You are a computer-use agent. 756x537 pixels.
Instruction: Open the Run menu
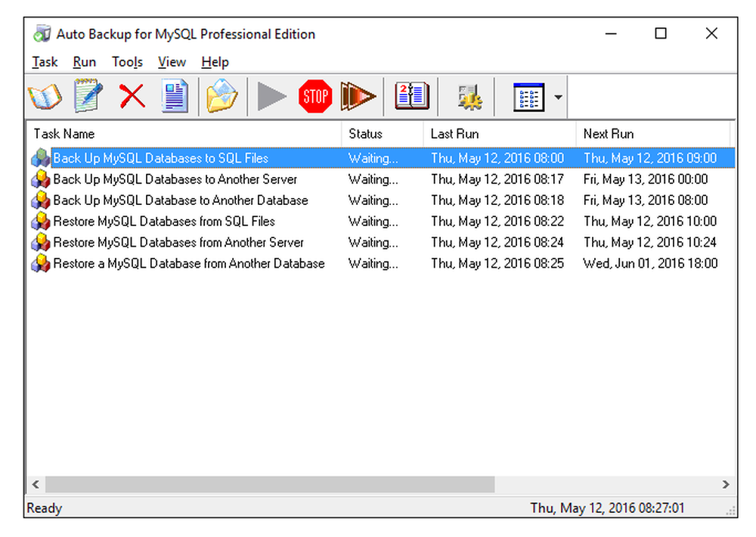pyautogui.click(x=85, y=62)
